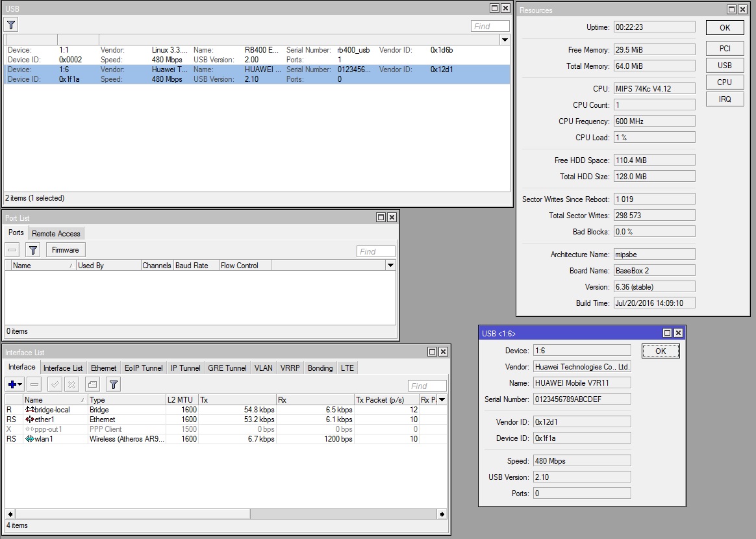Click the Remove (minus) icon in Interface List
756x539 pixels.
pyautogui.click(x=34, y=384)
